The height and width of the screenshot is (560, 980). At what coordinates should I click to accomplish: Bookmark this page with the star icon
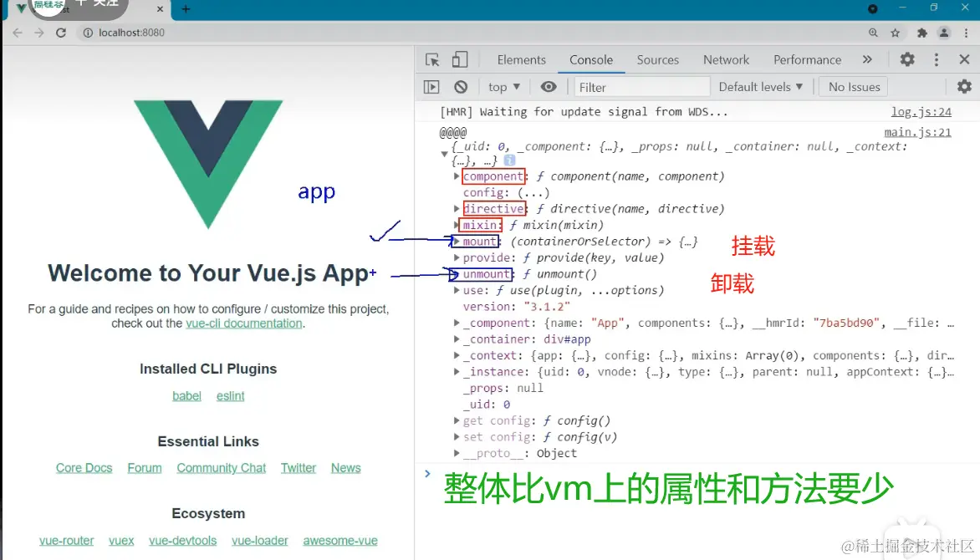point(895,33)
